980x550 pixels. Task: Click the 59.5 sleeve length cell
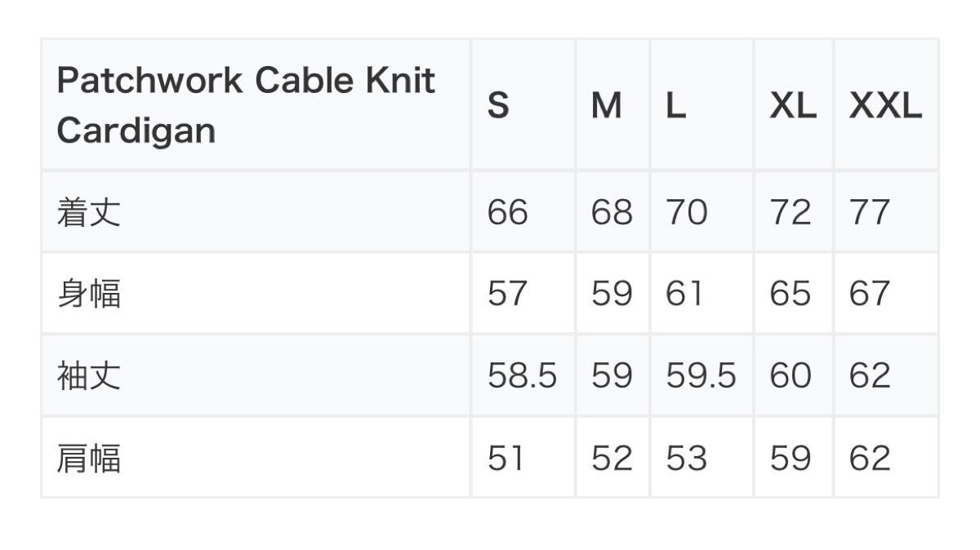click(702, 375)
